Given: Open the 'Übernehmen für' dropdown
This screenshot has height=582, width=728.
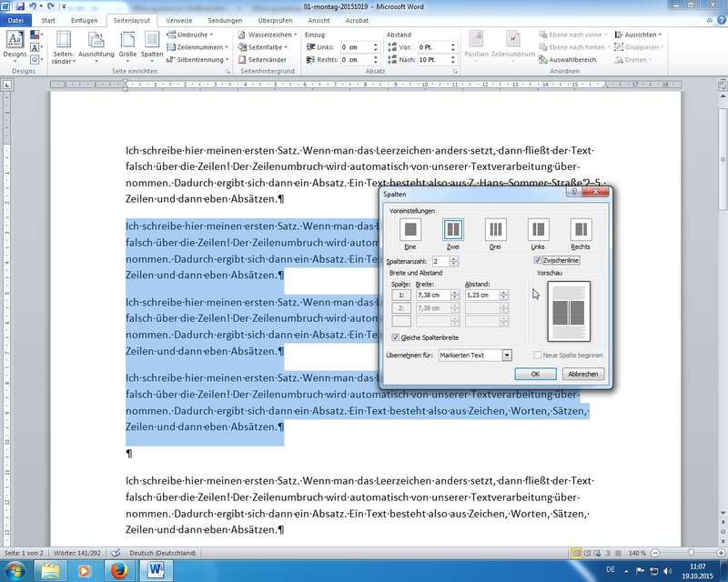Looking at the screenshot, I should [x=507, y=355].
